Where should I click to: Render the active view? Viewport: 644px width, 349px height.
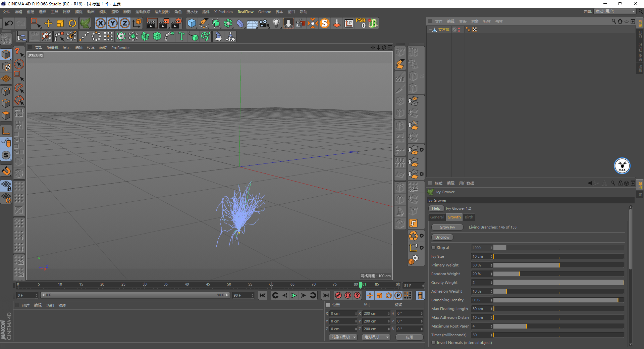[152, 23]
